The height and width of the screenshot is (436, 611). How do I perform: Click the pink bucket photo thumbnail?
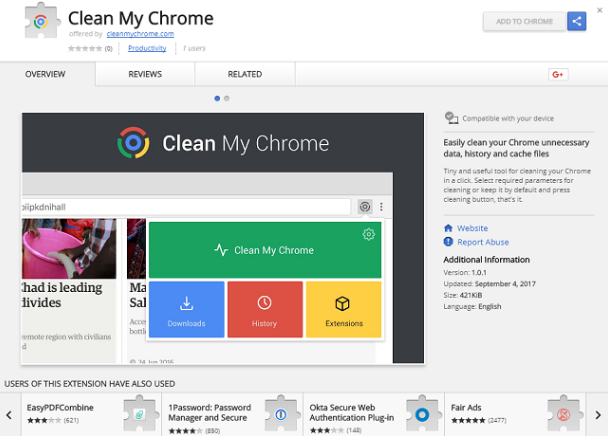point(69,249)
